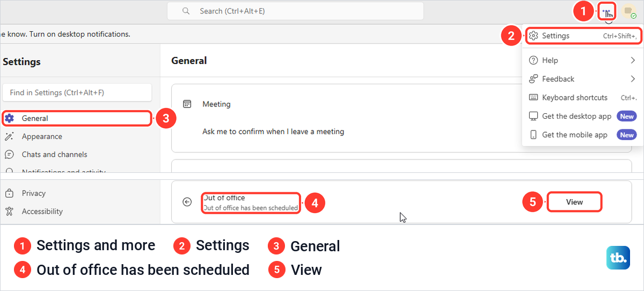Open Keyboard shortcuts from the menu

click(x=582, y=98)
